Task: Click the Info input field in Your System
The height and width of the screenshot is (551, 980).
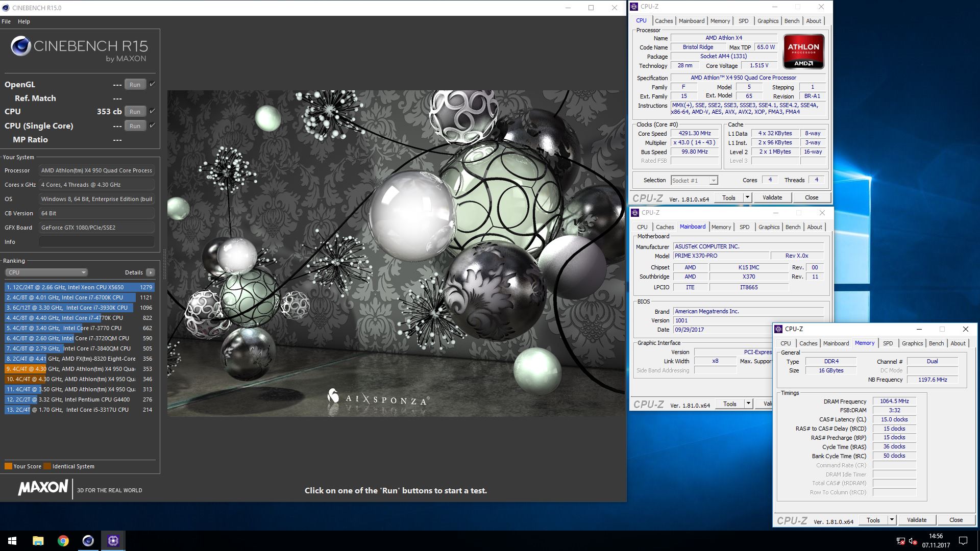Action: click(96, 242)
